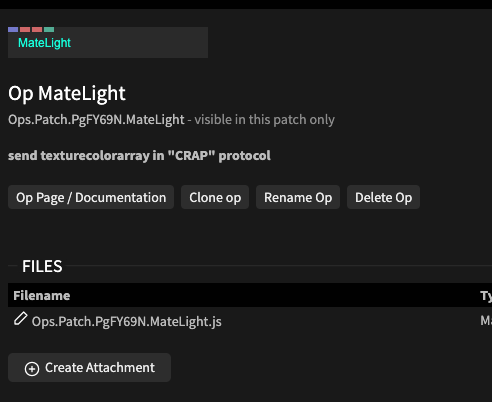
Task: Click the Clone op button
Action: coord(215,197)
